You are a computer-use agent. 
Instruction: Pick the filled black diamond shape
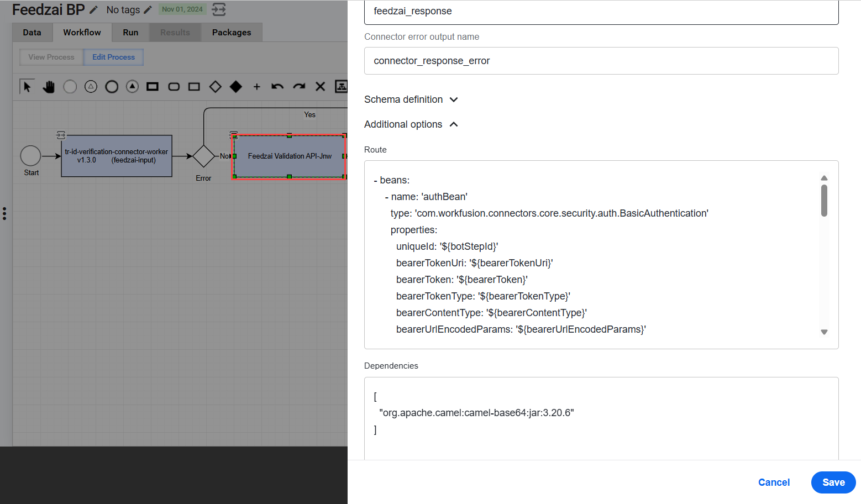coord(236,87)
